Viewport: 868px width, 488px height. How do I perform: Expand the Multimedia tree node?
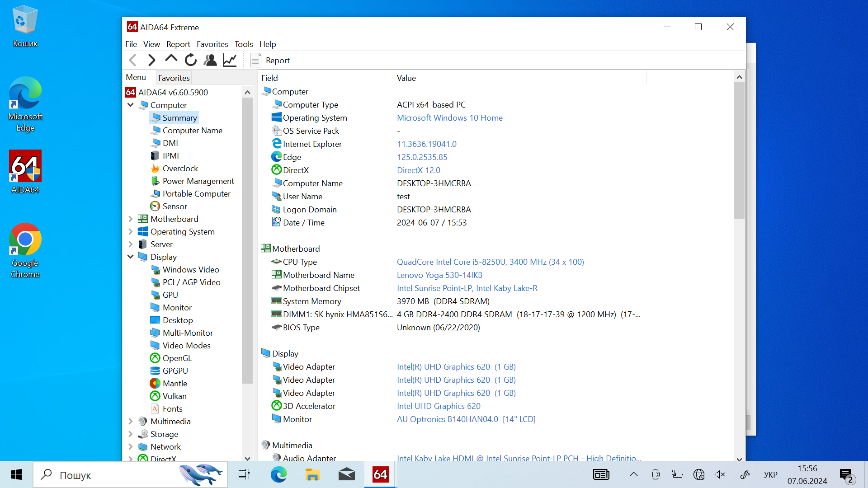click(131, 421)
